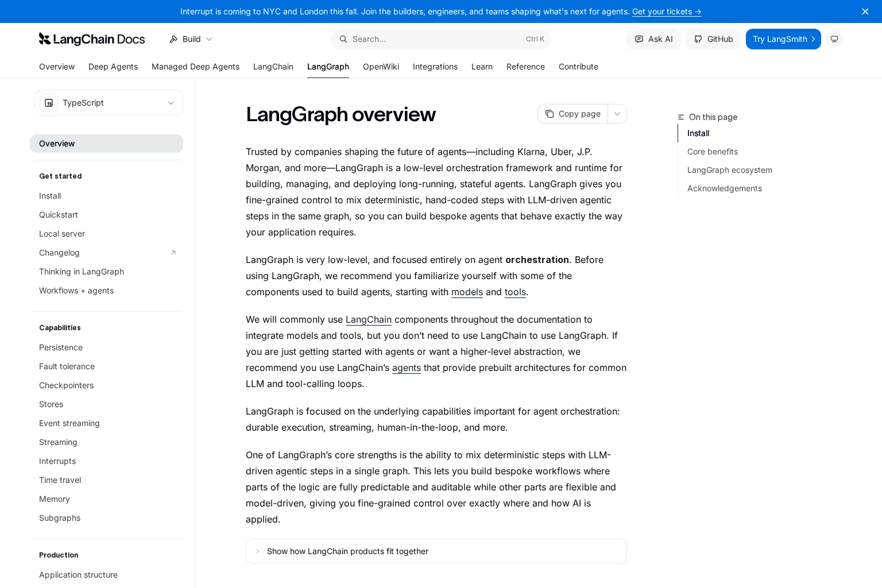Select Overview in the sidebar
882x588 pixels.
[x=106, y=144]
